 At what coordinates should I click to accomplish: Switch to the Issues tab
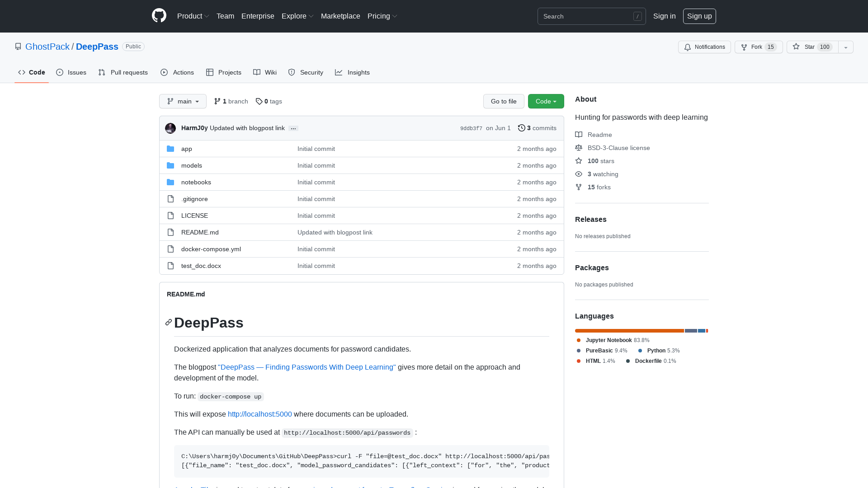(x=71, y=72)
